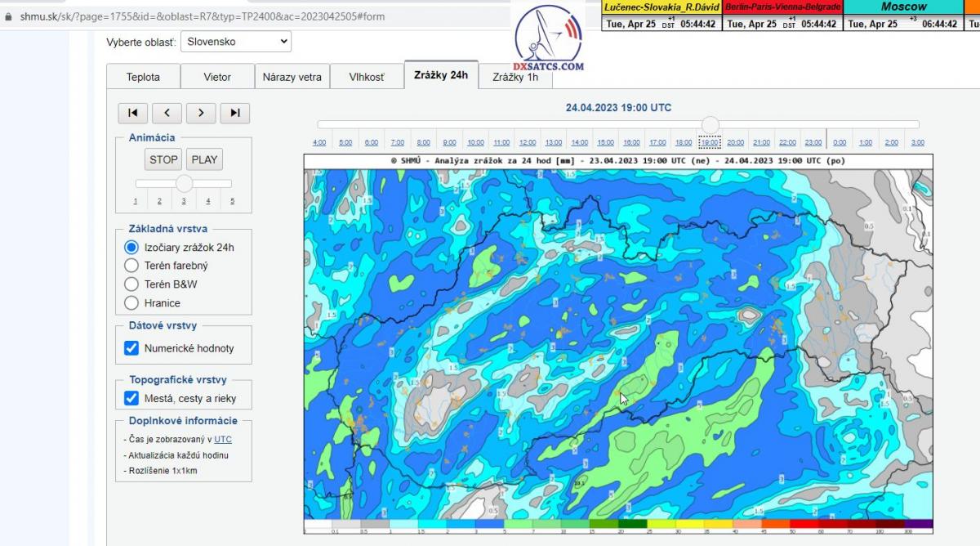Click the DXSATCS.COM logo
The width and height of the screenshot is (980, 546).
pos(549,39)
